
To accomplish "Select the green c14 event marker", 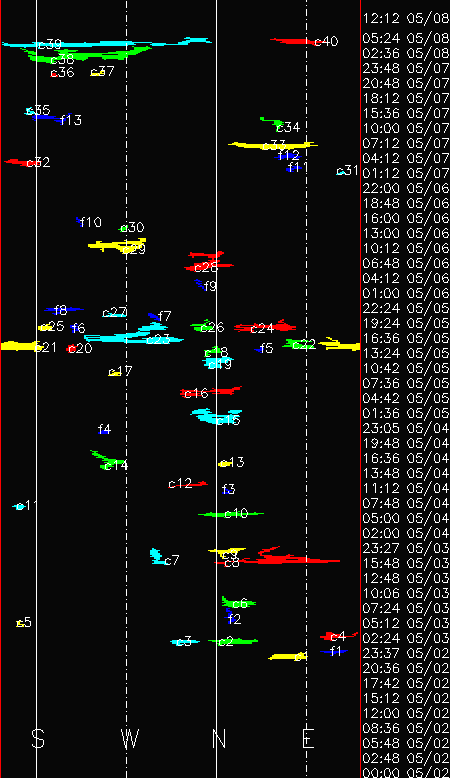I will (106, 460).
